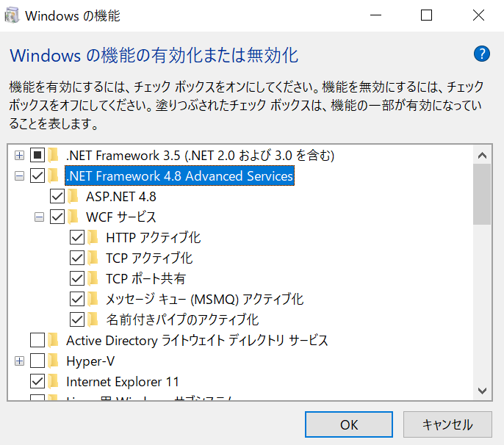Open the blue help question mark icon
This screenshot has height=445, width=504.
pyautogui.click(x=481, y=54)
